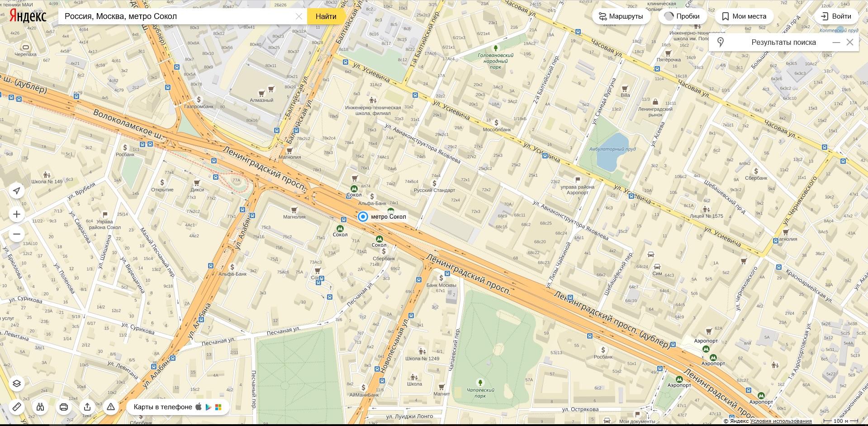Click the my-location arrow icon
Screen dimensions: 868x426
(x=17, y=191)
